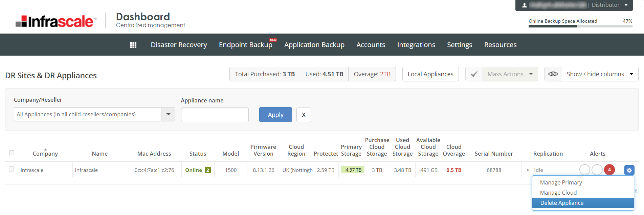The image size is (644, 215).
Task: Click the 4.37 TB primary storage cell
Action: [353, 170]
